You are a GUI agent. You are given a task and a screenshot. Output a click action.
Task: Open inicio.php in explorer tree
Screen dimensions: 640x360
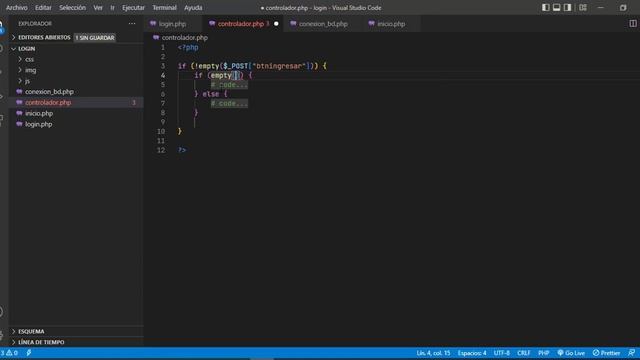(x=39, y=113)
